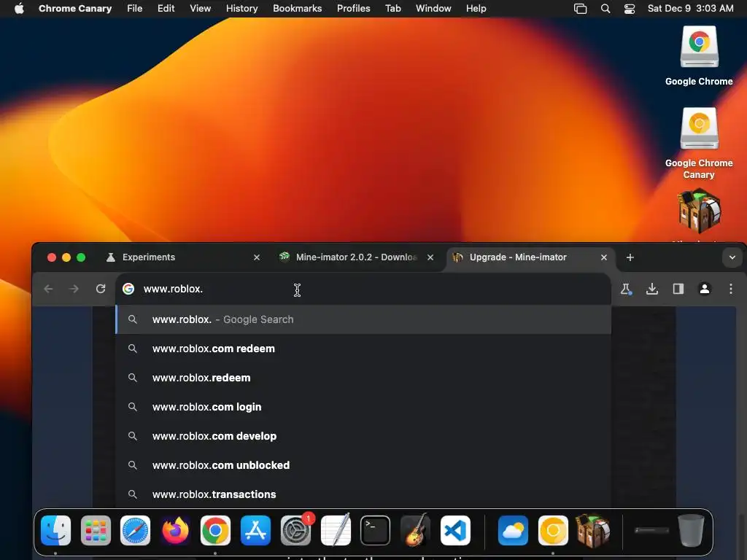This screenshot has height=560, width=747.
Task: Open Safari from the Dock
Action: coord(135,530)
